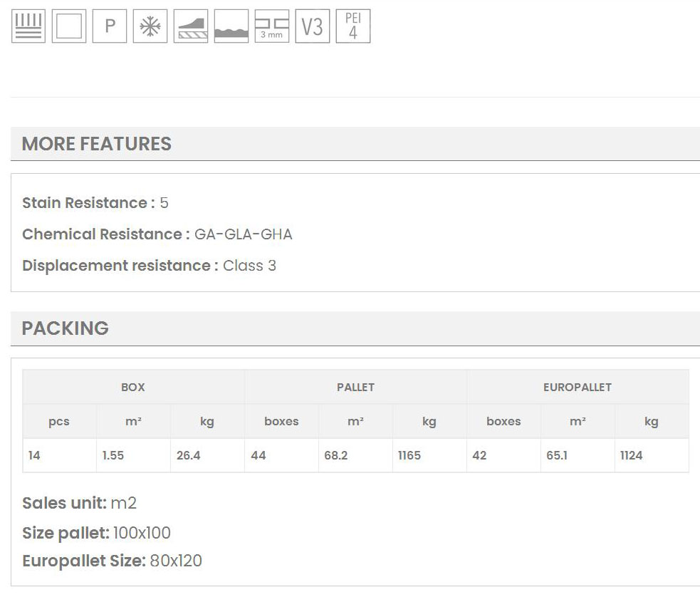The image size is (700, 597).
Task: Click the 26.4 box weight cell
Action: pos(189,455)
